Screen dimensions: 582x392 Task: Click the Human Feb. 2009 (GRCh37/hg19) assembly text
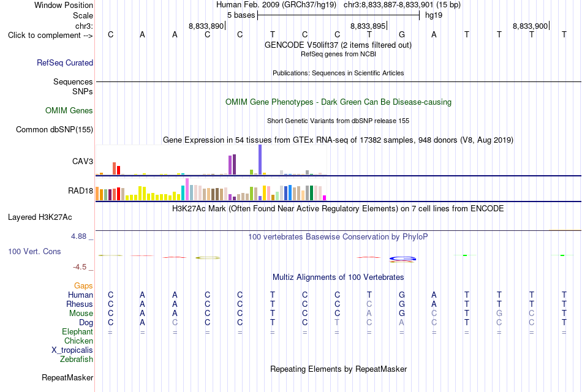pos(276,5)
